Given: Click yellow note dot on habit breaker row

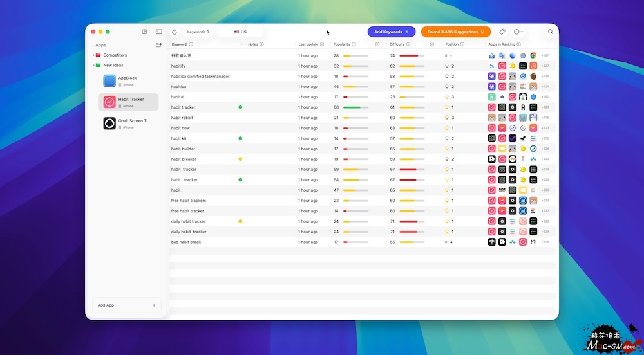Looking at the screenshot, I should [x=240, y=159].
